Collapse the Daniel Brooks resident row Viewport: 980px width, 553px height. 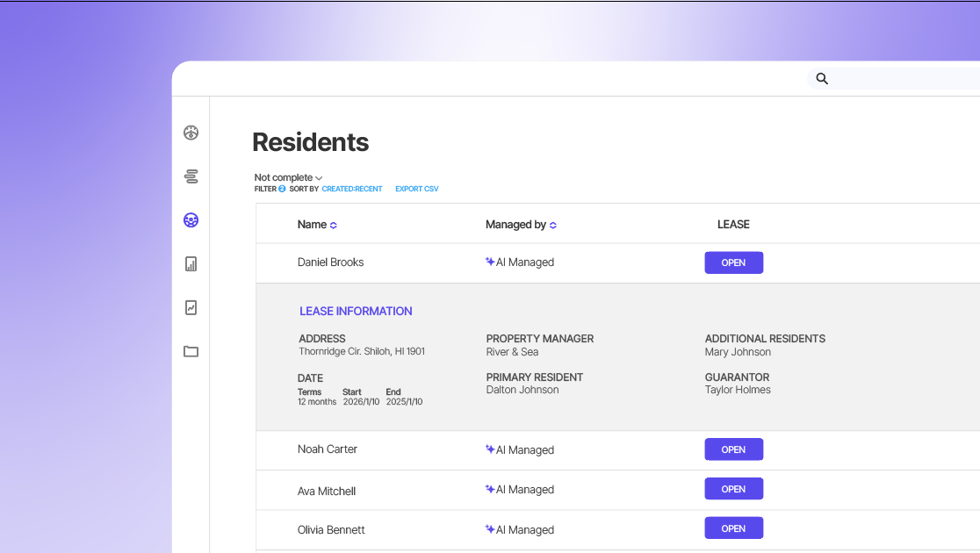(x=330, y=262)
